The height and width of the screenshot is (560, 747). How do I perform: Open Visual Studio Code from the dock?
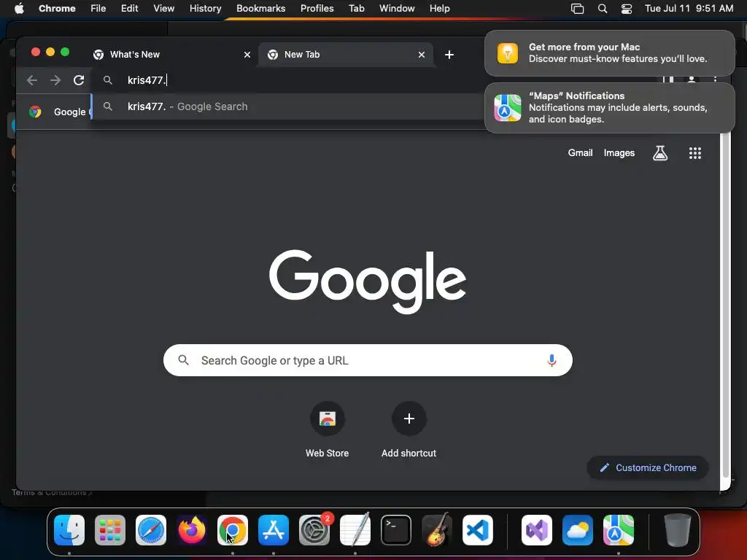[478, 530]
